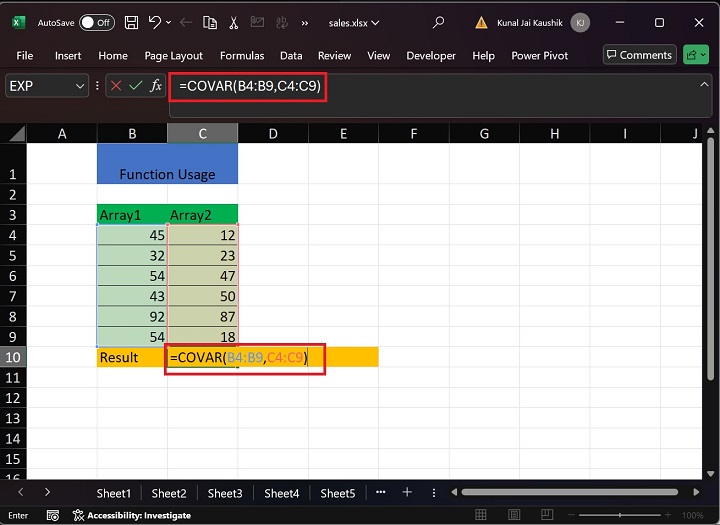Image resolution: width=720 pixels, height=525 pixels.
Task: Click the previous sheet navigation arrow
Action: [21, 492]
